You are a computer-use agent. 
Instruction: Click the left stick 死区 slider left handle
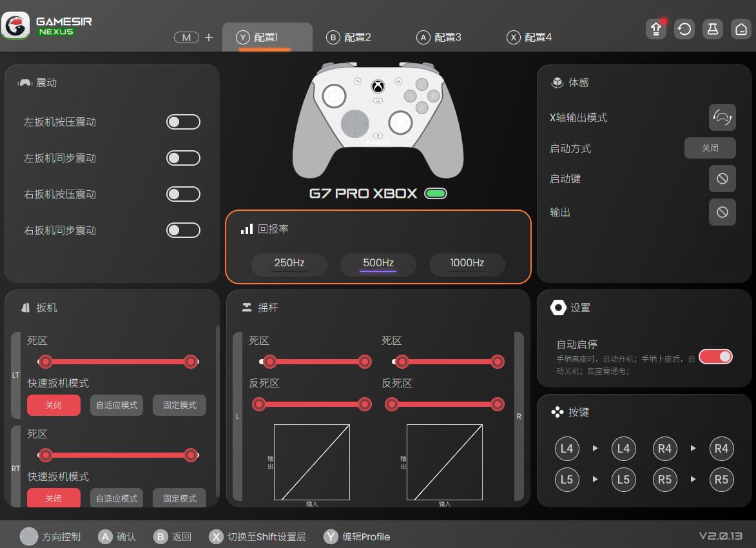coord(270,361)
